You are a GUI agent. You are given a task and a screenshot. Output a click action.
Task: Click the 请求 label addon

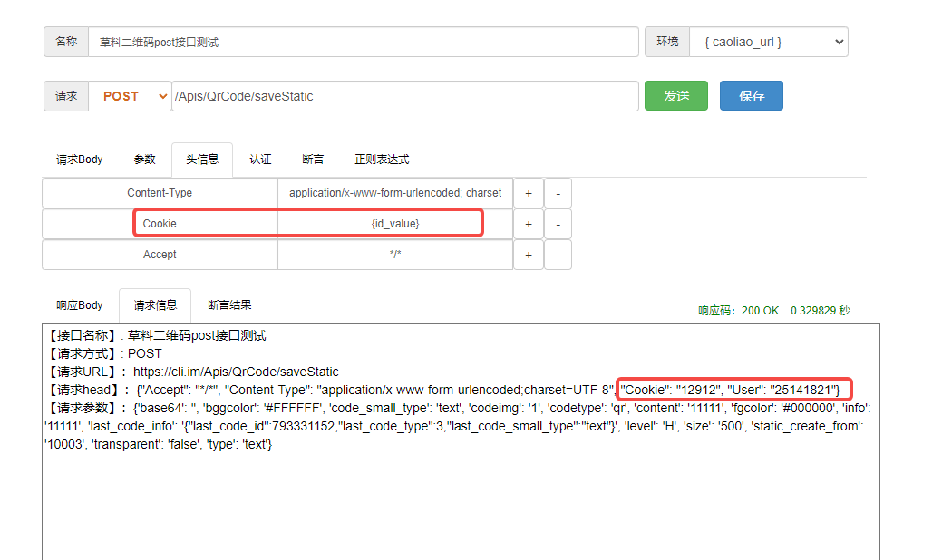click(x=66, y=96)
